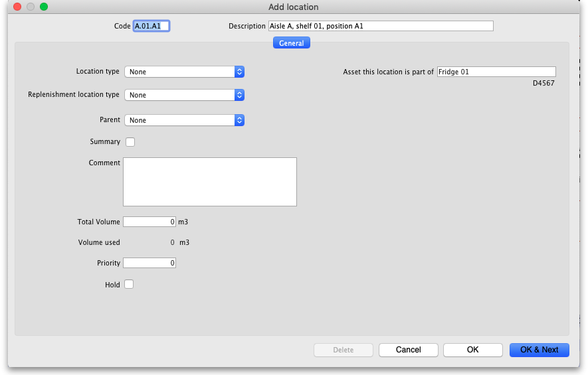The height and width of the screenshot is (375, 588).
Task: Tick the Summary checkbox
Action: tap(130, 142)
